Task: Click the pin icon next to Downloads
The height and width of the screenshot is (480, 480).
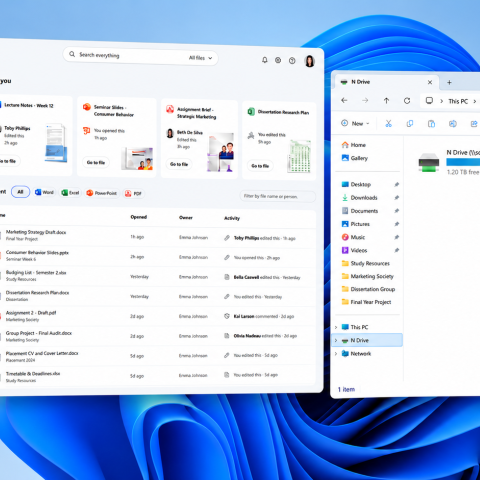Action: click(x=396, y=198)
